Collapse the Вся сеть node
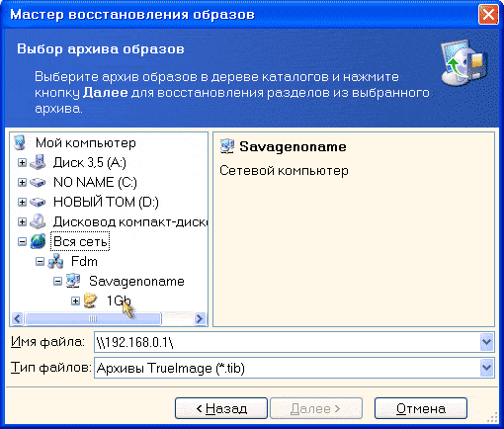Screen dimensions: 504x429 tap(22, 242)
